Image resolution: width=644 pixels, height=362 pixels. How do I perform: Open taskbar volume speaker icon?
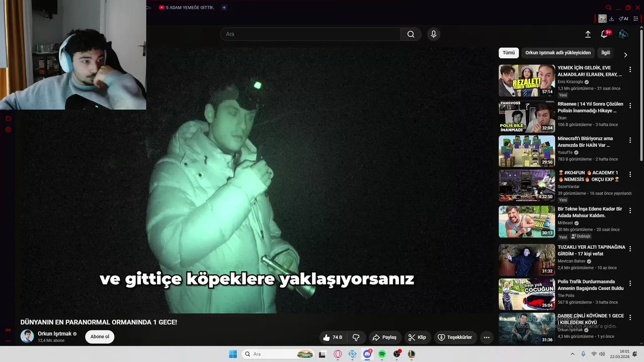click(x=602, y=354)
